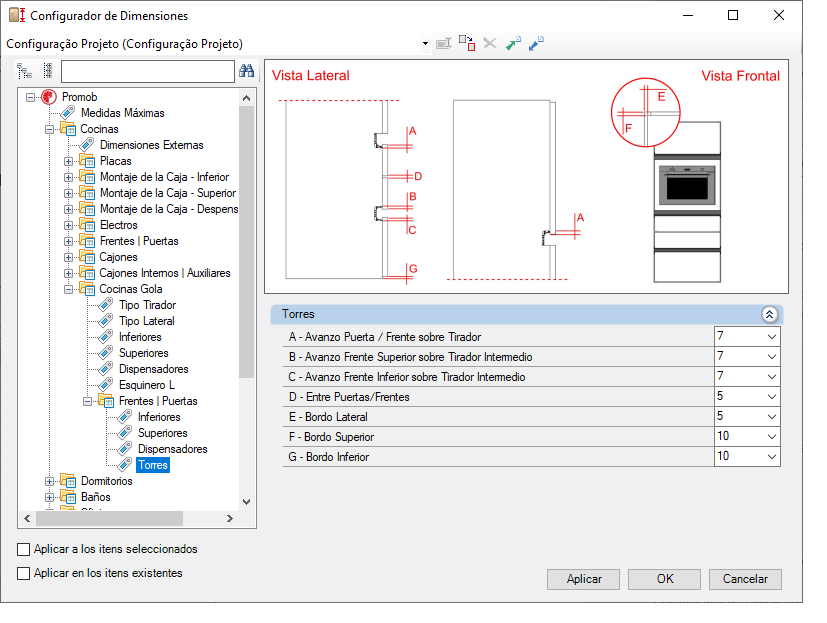827x623 pixels.
Task: Select Superiores under Frentes | Puertas subfolder
Action: click(x=162, y=433)
